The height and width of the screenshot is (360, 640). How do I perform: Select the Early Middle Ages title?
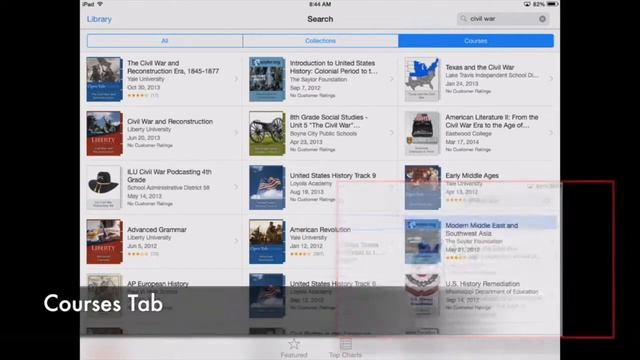pyautogui.click(x=472, y=176)
